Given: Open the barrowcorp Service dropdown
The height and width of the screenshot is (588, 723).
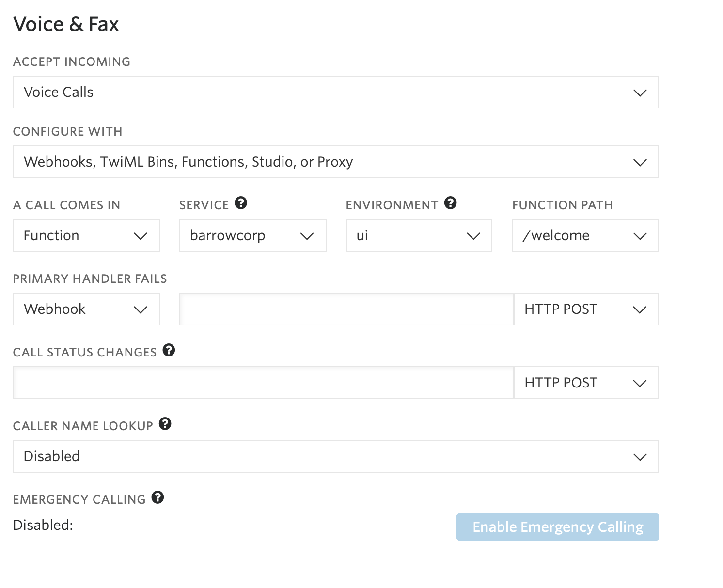Looking at the screenshot, I should pos(252,235).
